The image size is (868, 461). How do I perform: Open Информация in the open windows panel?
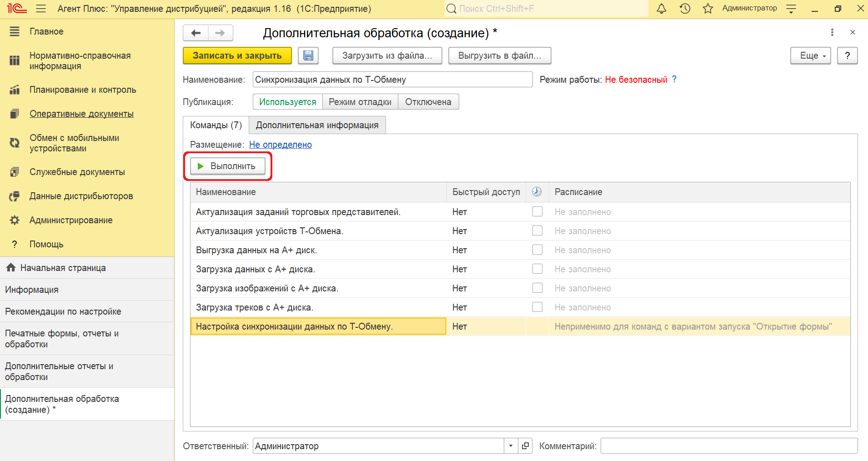(87, 290)
